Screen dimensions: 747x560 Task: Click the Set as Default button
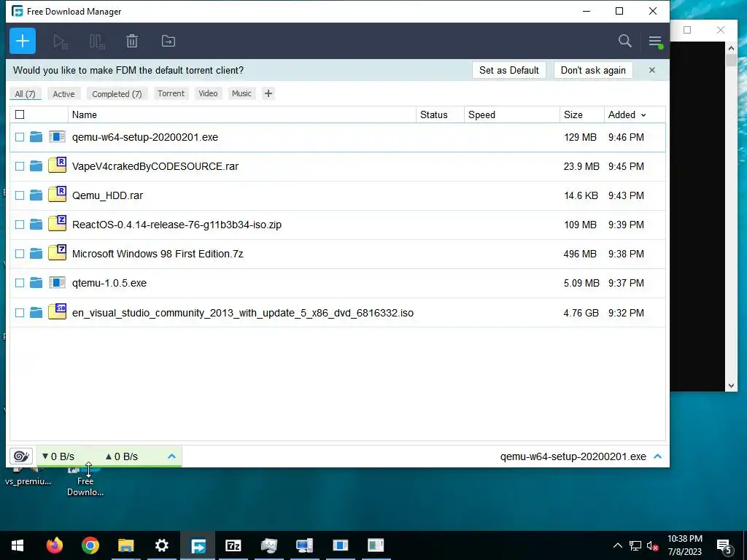(x=508, y=70)
